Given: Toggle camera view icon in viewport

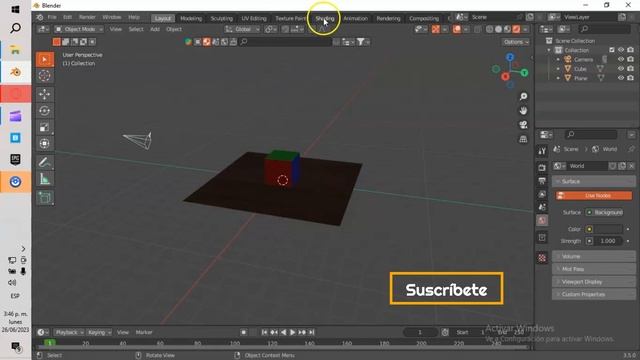Looking at the screenshot, I should pos(523,125).
